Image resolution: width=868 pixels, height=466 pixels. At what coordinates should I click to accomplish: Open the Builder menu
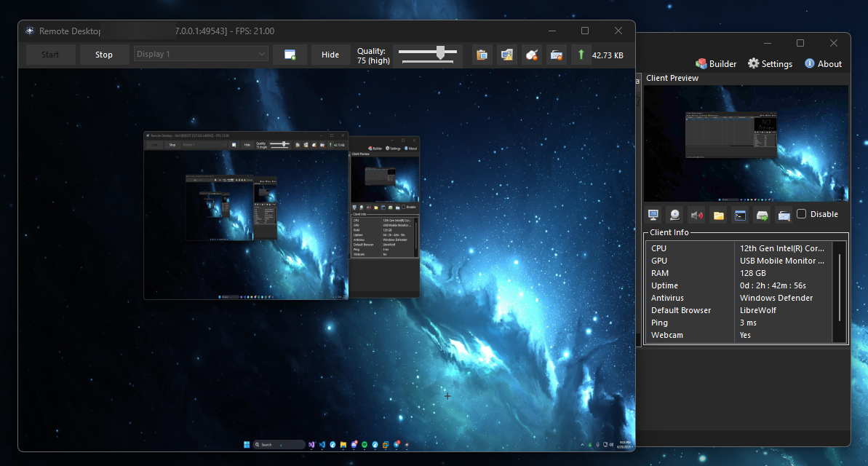click(x=715, y=63)
